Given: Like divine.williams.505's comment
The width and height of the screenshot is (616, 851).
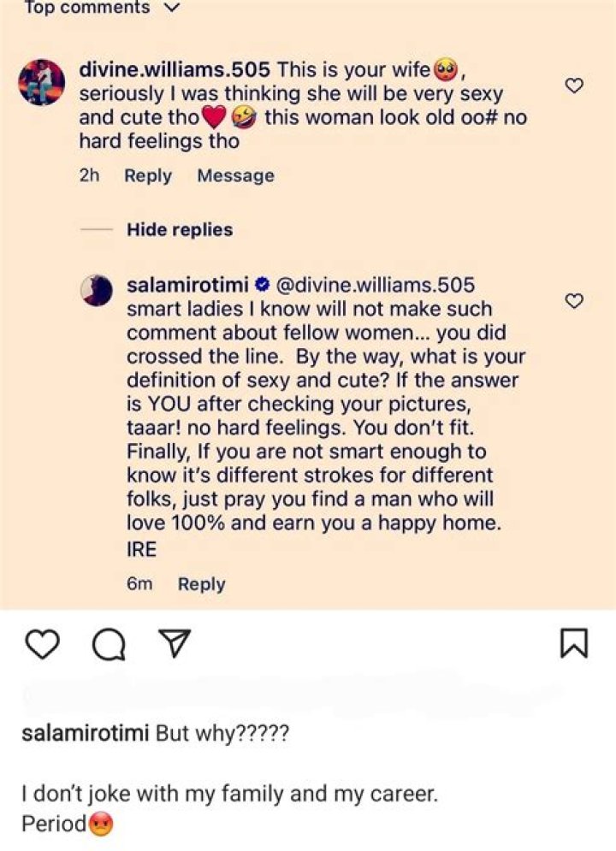Looking at the screenshot, I should tap(576, 86).
